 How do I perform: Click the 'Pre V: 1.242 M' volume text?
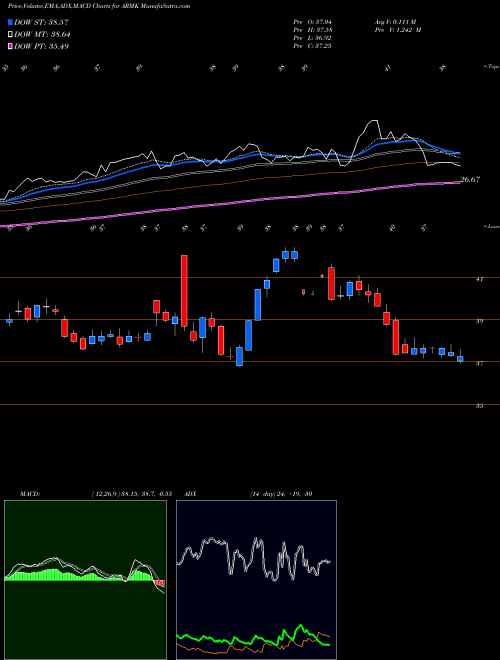398,30
